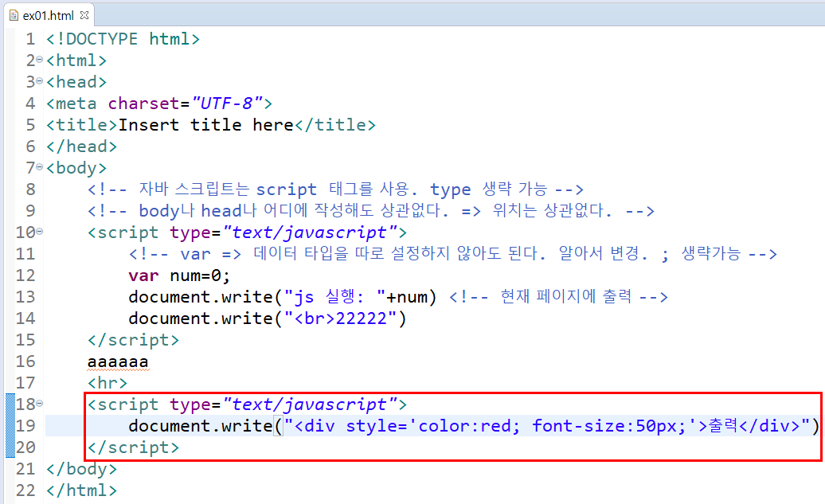This screenshot has width=825, height=504.
Task: Click the <!DOCTYPE html> declaration on line 1
Action: pyautogui.click(x=123, y=39)
